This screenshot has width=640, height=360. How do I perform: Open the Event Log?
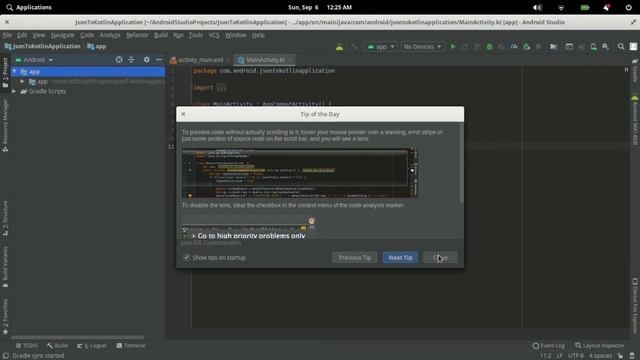pos(549,345)
